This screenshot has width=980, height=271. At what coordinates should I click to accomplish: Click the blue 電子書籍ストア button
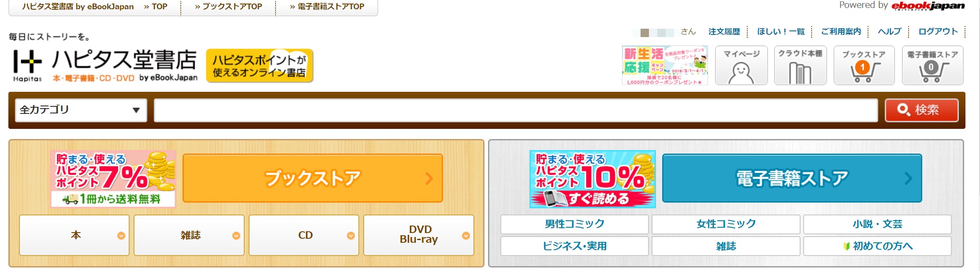[792, 178]
